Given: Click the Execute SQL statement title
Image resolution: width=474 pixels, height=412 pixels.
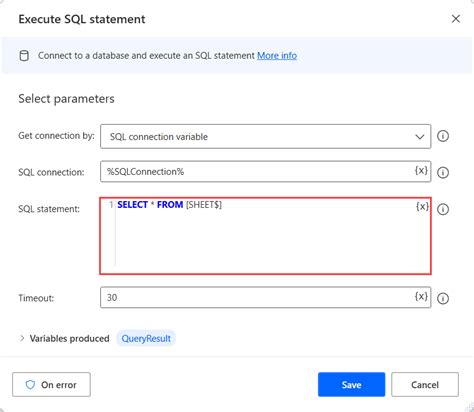Looking at the screenshot, I should coord(82,19).
